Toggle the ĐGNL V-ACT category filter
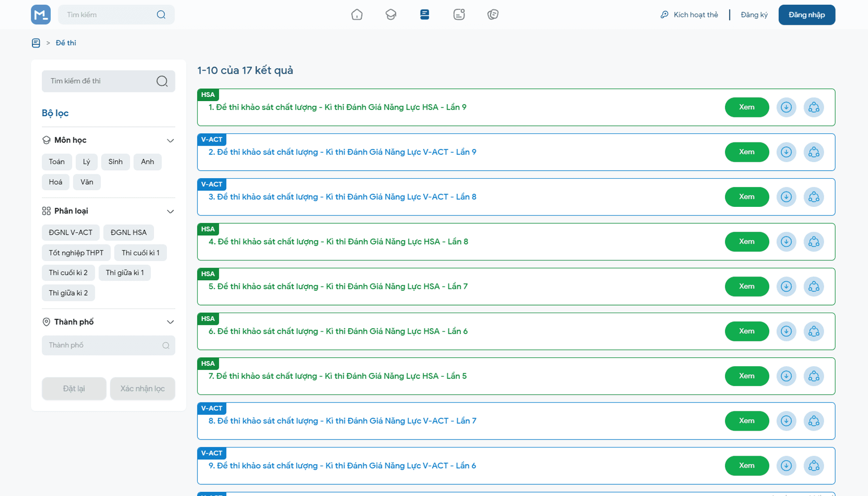The height and width of the screenshot is (496, 868). coord(71,232)
